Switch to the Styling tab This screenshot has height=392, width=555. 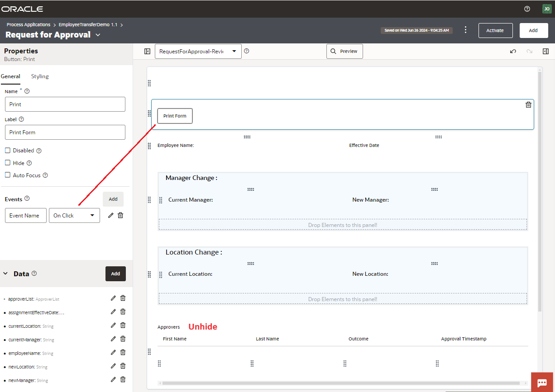coord(40,76)
